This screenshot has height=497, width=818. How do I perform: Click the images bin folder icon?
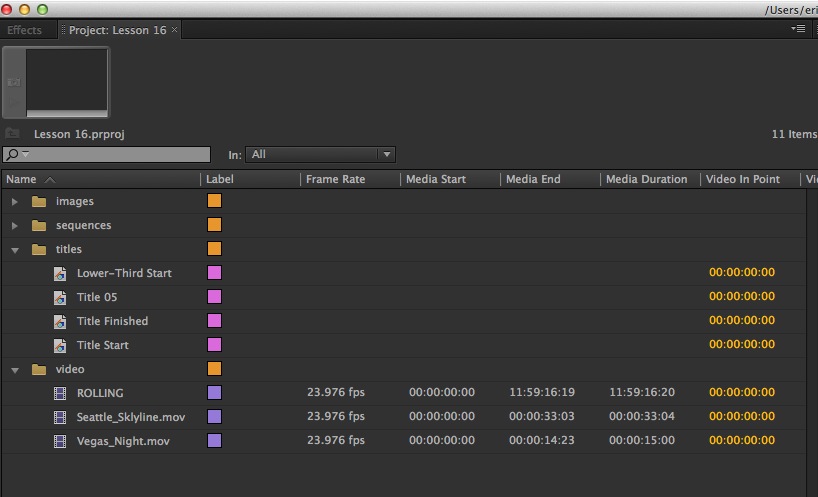click(39, 201)
